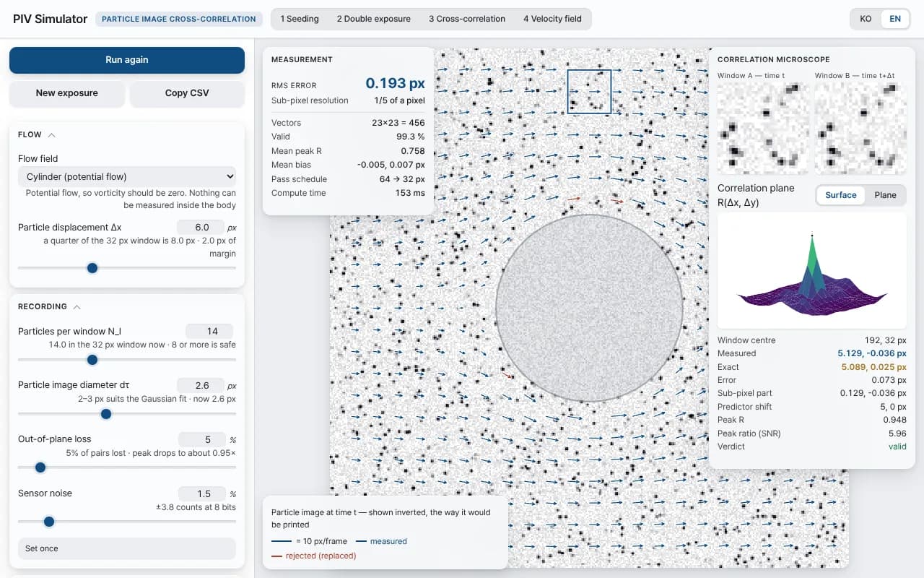Viewport: 924px width, 578px height.
Task: Edit the Particle displacement value field
Action: click(x=201, y=227)
